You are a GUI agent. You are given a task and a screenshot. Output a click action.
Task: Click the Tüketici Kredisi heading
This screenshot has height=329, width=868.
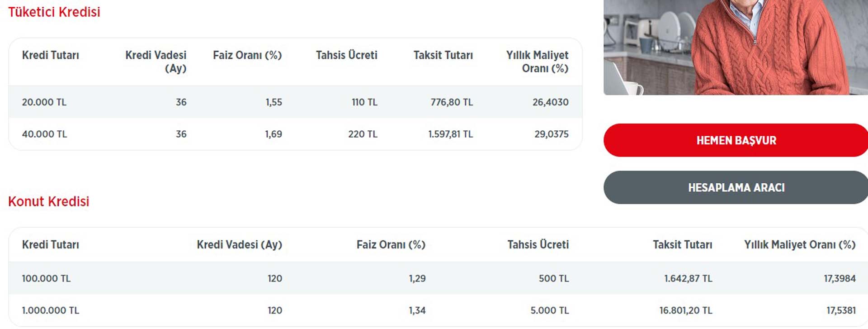tap(53, 12)
